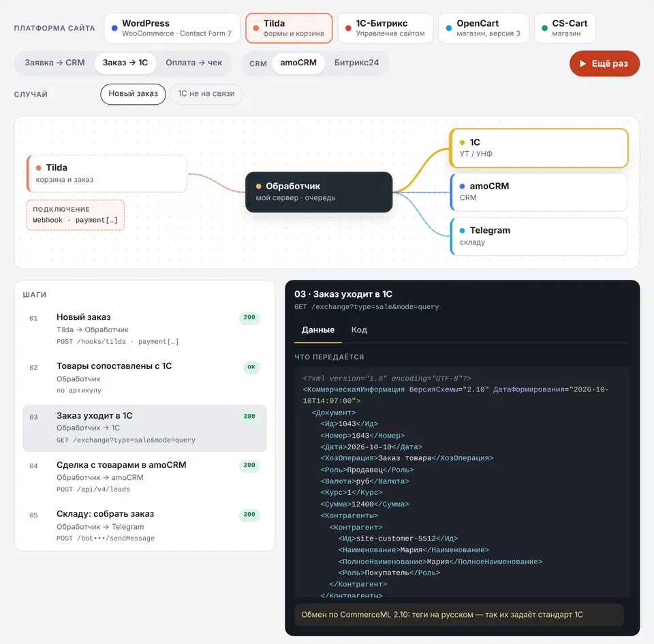Click the play icon in Ещё раз
This screenshot has height=644, width=654.
click(582, 63)
